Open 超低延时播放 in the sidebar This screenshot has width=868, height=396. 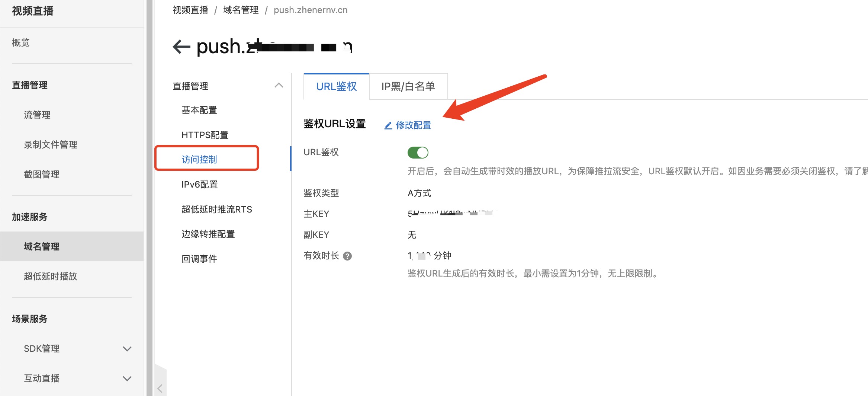click(x=51, y=277)
